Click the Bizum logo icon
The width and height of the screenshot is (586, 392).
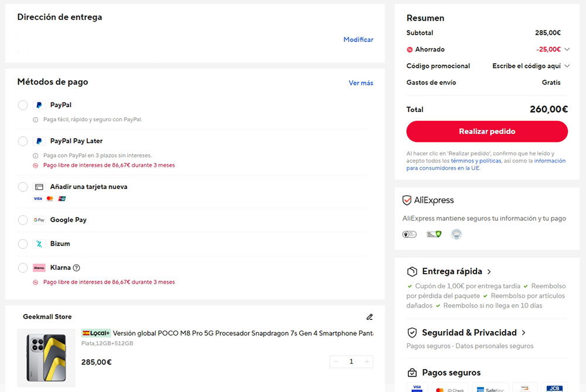pos(39,244)
